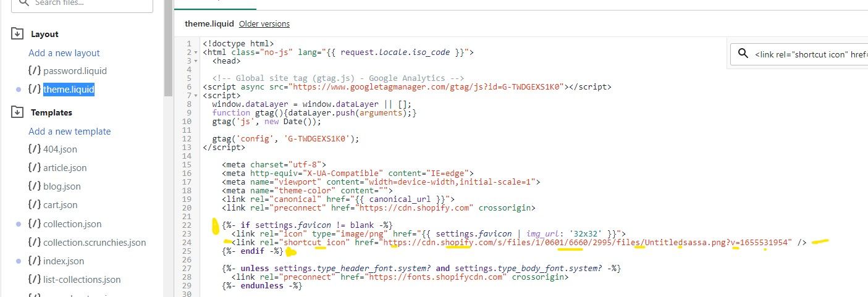Open collection.scrunchies.json file
868x297 pixels.
[x=95, y=243]
